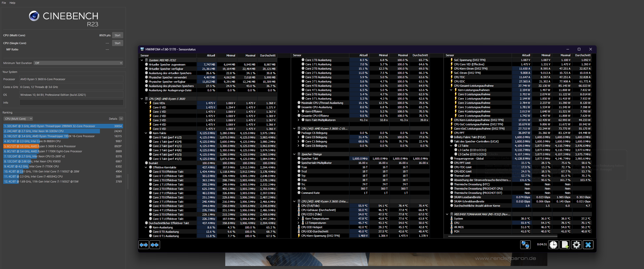
Task: Close sensors using the blue X icon
Action: [x=588, y=245]
